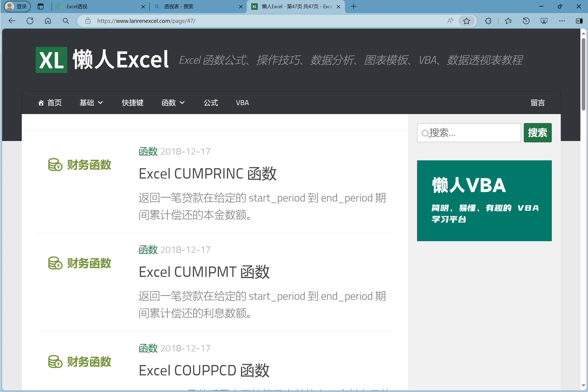Viewport: 588px width, 392px height.
Task: Click 函数 category above COUPPCD
Action: click(x=148, y=348)
